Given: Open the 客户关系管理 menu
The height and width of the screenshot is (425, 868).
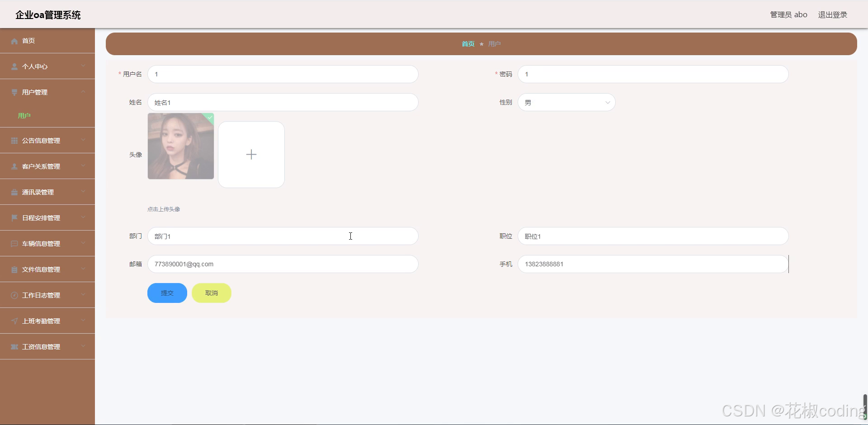Looking at the screenshot, I should (47, 166).
